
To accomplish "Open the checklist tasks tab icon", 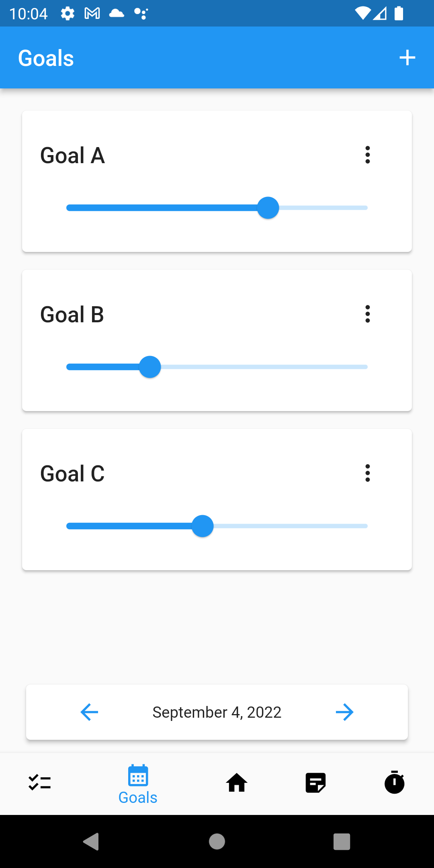I will point(39,783).
